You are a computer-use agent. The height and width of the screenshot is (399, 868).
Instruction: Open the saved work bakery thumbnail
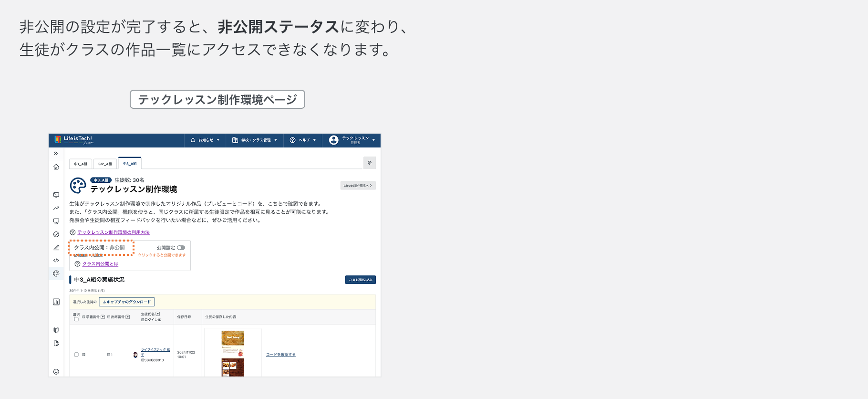233,353
